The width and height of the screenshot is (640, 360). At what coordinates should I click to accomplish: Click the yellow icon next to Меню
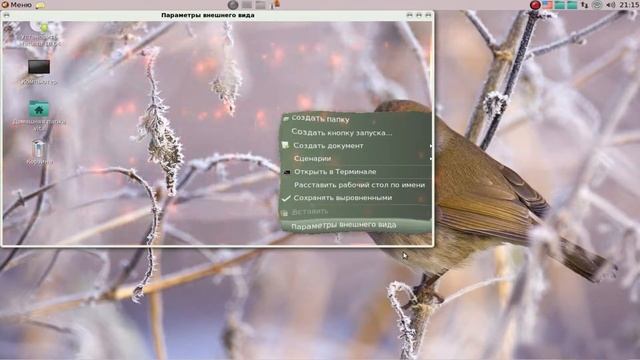tap(40, 5)
